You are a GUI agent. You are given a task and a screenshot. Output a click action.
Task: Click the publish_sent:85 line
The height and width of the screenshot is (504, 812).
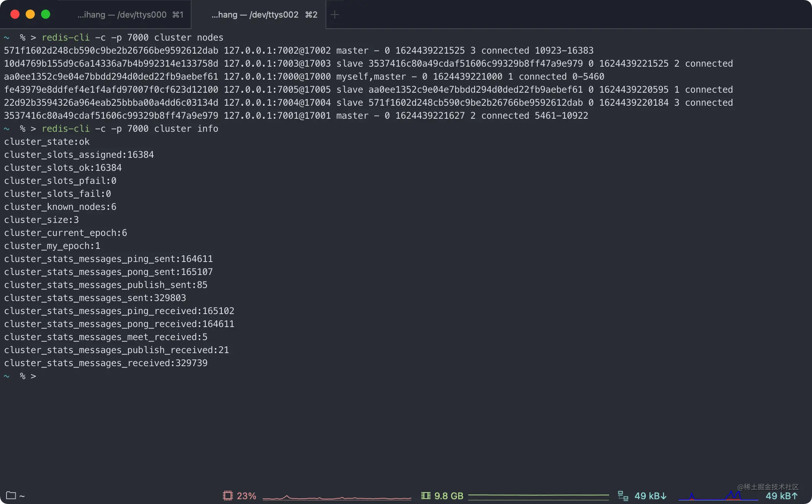coord(106,285)
